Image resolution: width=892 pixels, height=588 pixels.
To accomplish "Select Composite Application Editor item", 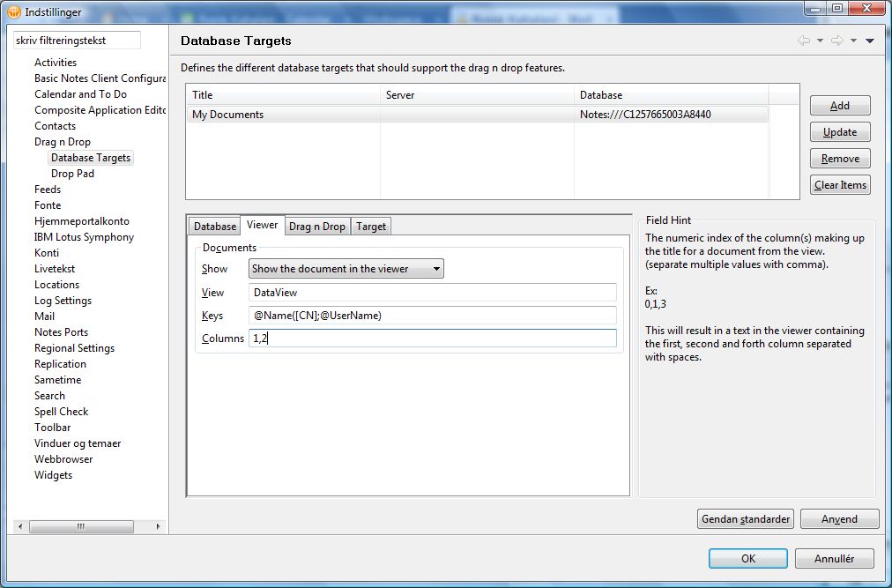I will [100, 110].
